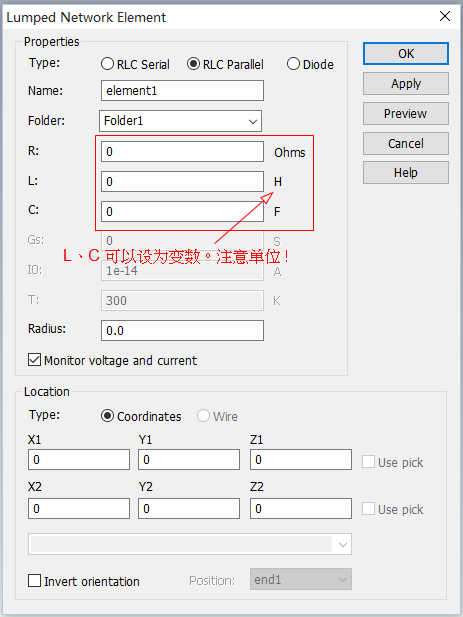Close the dialog with the X icon
463x617 pixels.
point(445,16)
